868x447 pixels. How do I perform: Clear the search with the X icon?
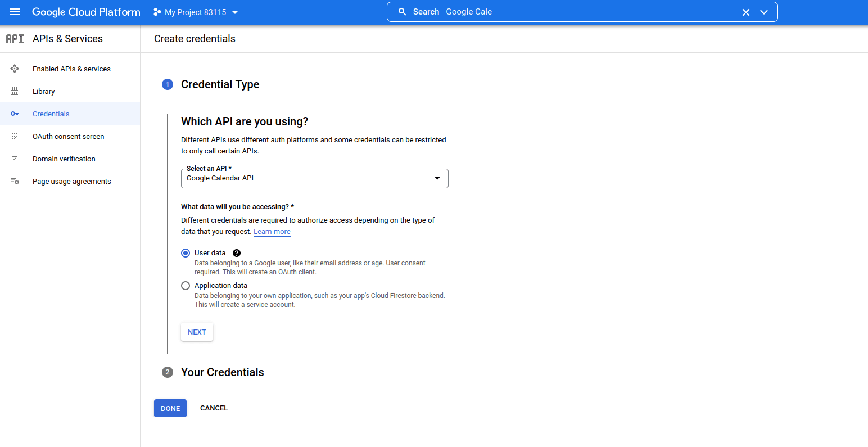tap(746, 12)
